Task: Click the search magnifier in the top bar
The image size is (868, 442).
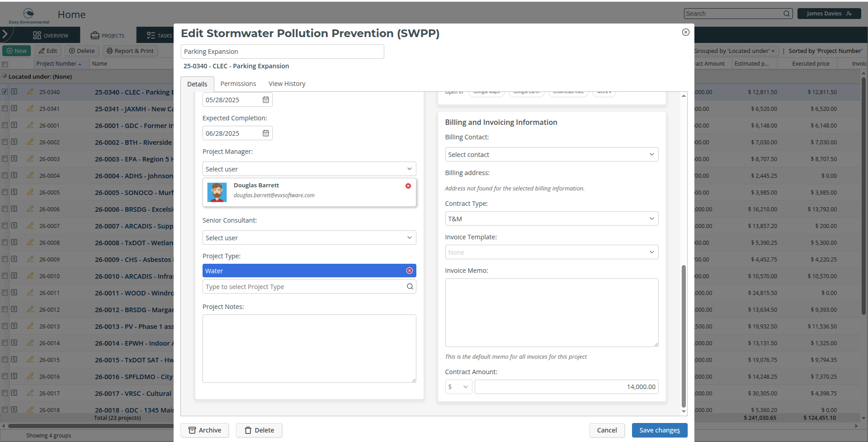Action: (x=787, y=14)
